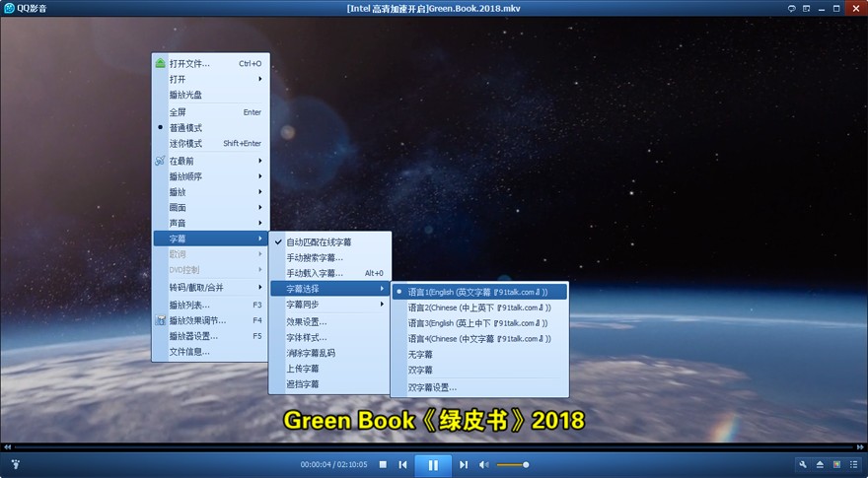This screenshot has width=868, height=478.
Task: Open 双字幕设置... entry
Action: (479, 387)
